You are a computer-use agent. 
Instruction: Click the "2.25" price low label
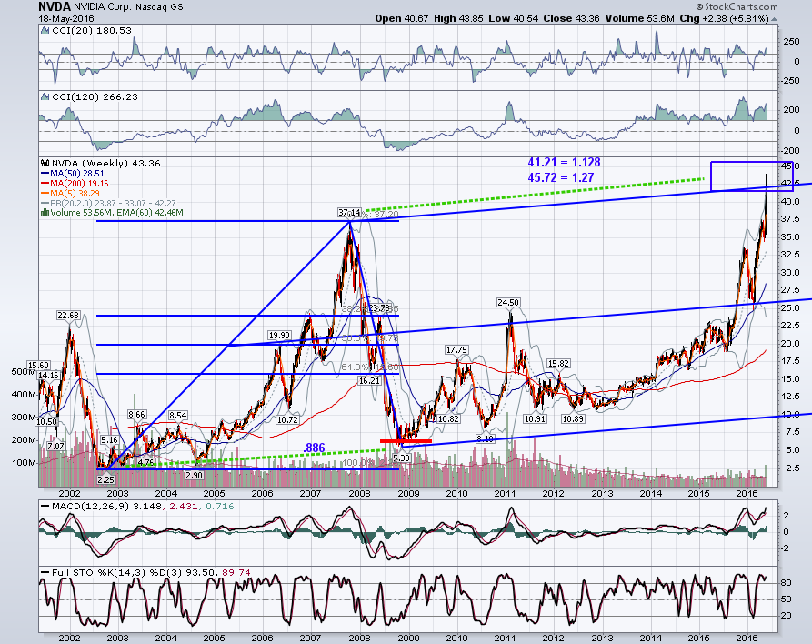pos(105,480)
